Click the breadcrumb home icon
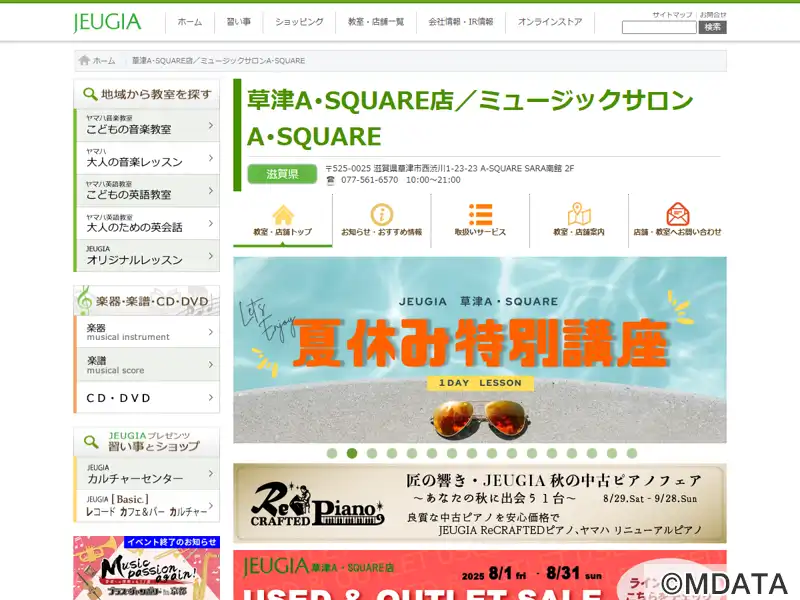 coord(84,60)
